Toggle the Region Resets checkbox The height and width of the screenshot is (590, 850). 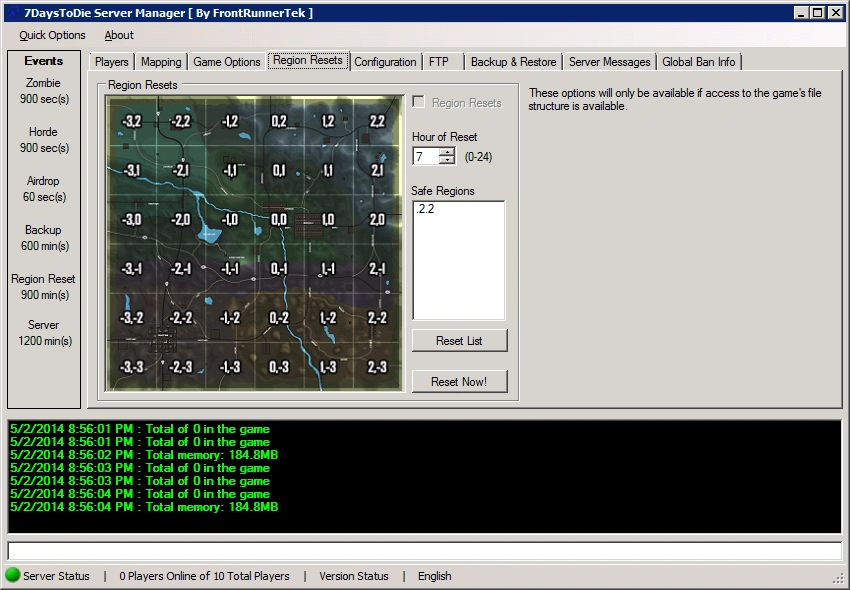(x=418, y=102)
